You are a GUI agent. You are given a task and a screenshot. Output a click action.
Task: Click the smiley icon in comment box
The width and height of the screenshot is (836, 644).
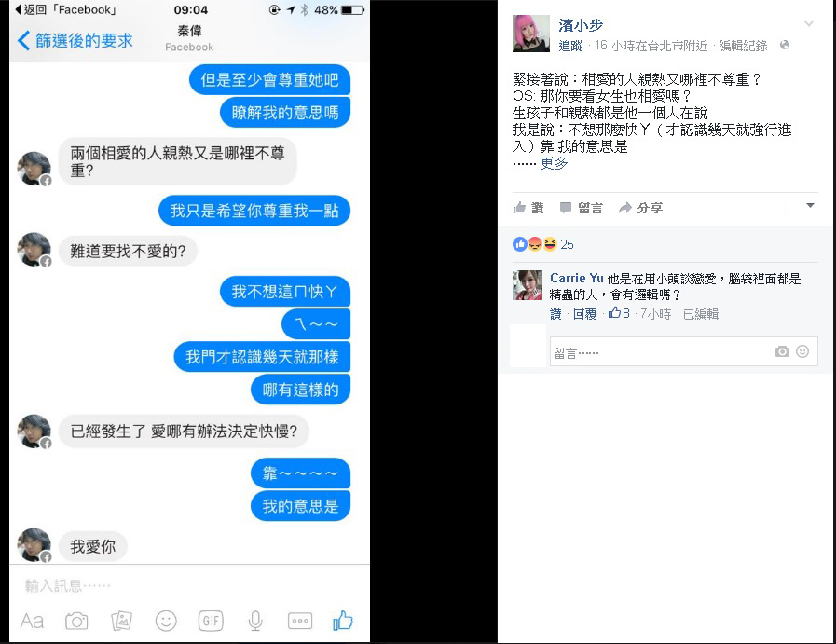(802, 351)
